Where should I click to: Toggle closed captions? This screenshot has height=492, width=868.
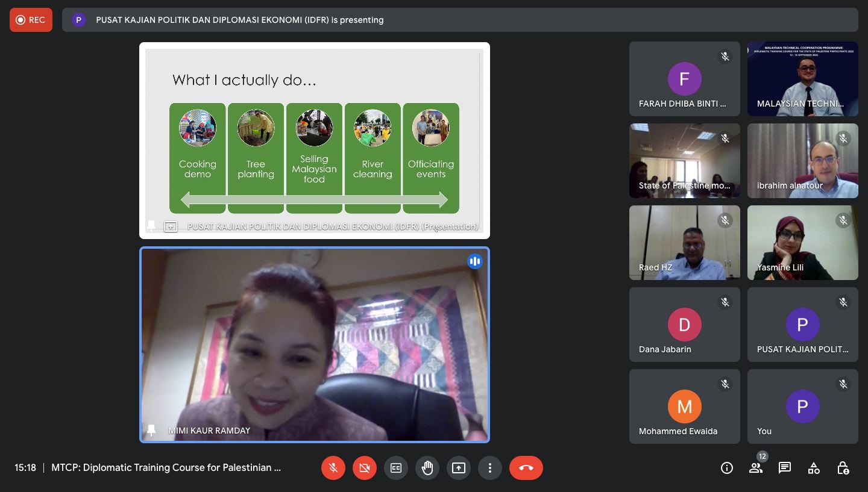pyautogui.click(x=396, y=468)
